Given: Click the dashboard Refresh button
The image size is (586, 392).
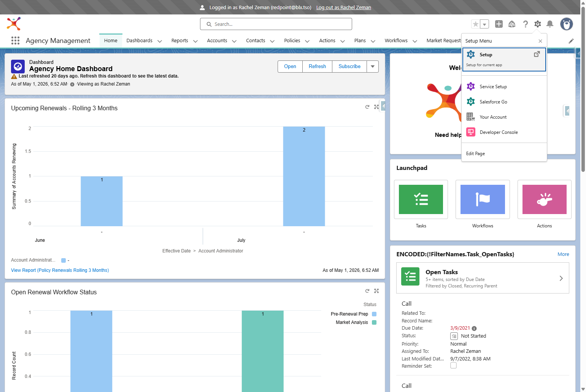Looking at the screenshot, I should click(x=317, y=66).
